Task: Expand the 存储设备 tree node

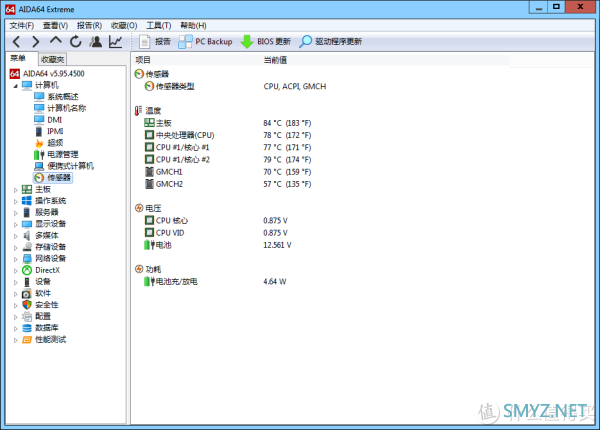Action: pyautogui.click(x=15, y=248)
